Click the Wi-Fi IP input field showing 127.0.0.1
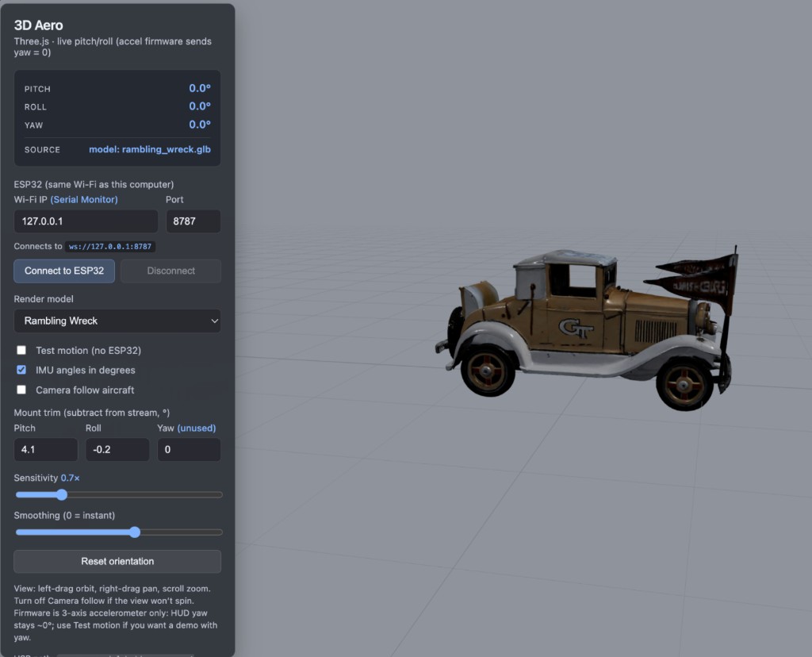The image size is (812, 657). coord(86,221)
